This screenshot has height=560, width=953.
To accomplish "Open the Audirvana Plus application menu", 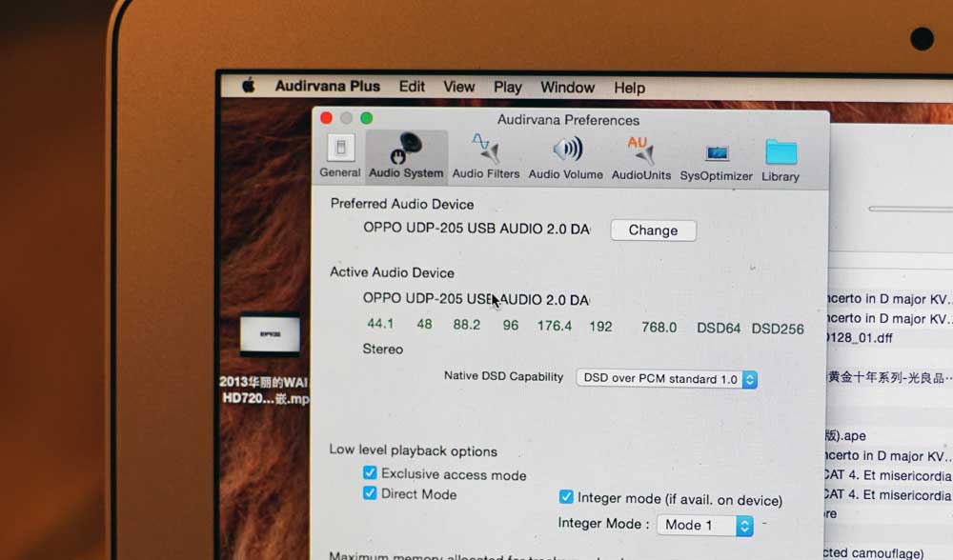I will click(x=327, y=87).
